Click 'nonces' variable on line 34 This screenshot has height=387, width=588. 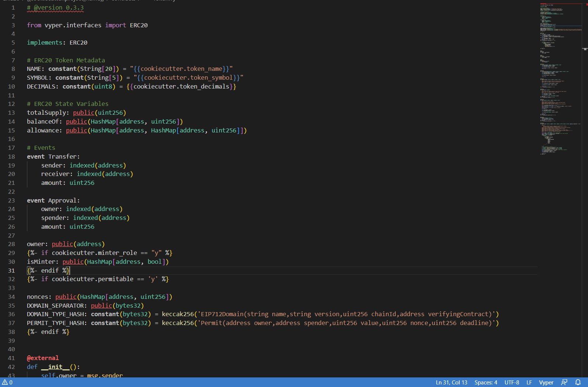tap(38, 297)
